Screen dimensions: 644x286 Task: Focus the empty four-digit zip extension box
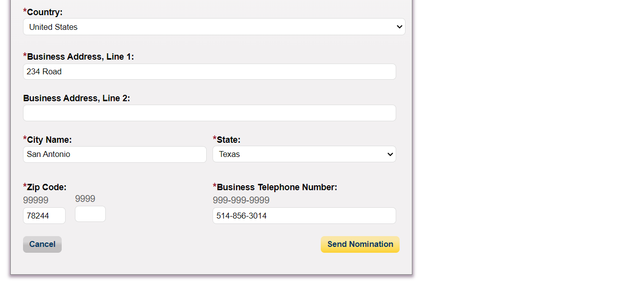tap(90, 214)
